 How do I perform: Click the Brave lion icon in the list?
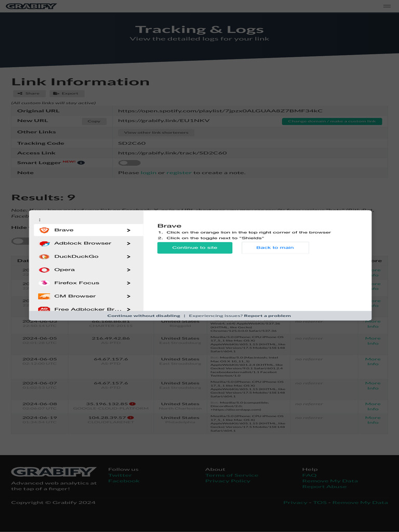click(x=44, y=230)
